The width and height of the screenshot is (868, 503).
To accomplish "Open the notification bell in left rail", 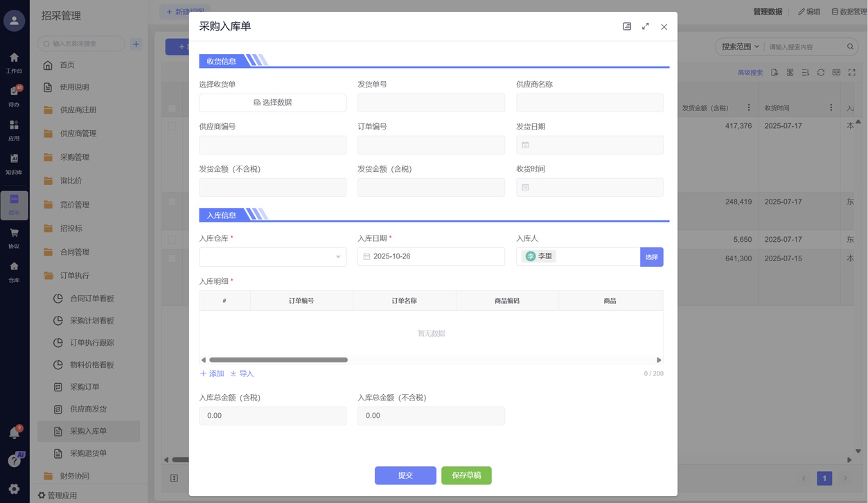I will point(14,433).
